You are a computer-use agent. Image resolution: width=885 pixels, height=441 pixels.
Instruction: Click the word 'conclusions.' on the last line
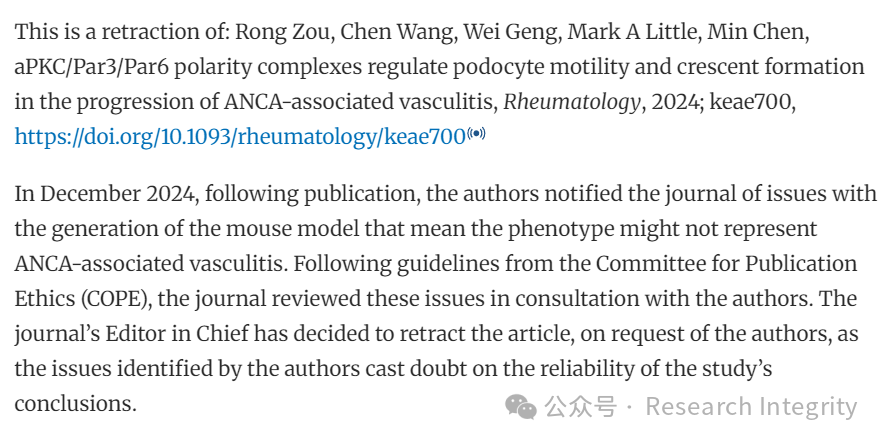(x=76, y=404)
